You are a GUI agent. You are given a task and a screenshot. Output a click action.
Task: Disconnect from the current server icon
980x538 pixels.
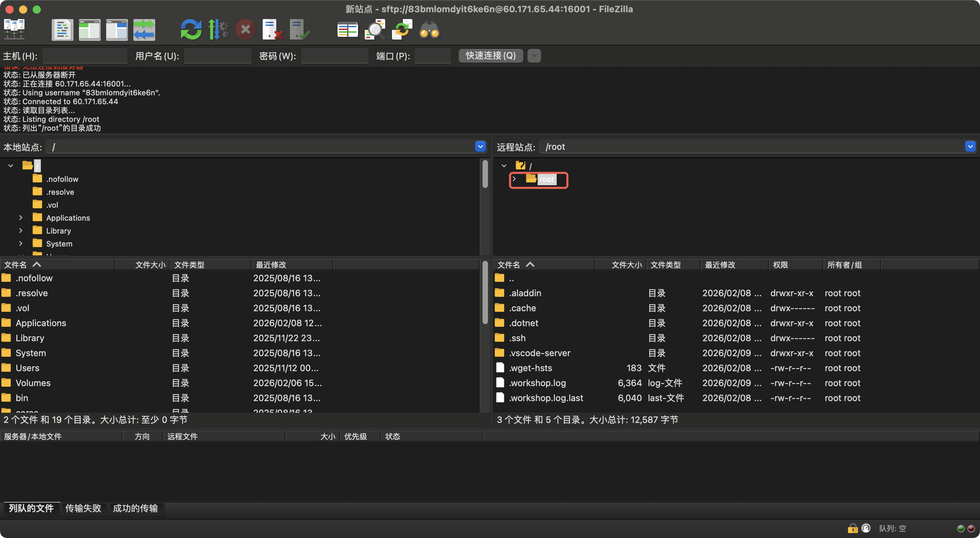(272, 29)
